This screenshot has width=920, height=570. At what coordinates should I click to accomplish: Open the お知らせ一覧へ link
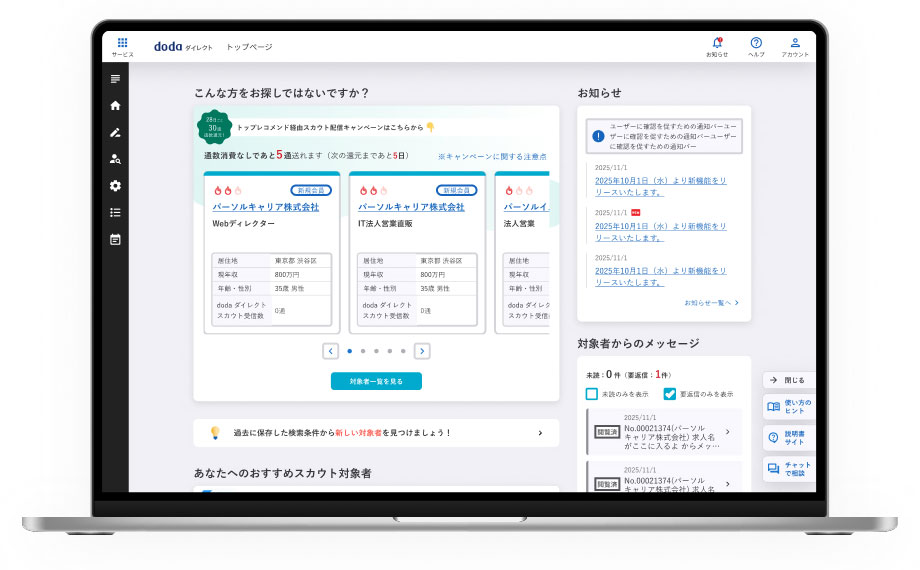(711, 302)
